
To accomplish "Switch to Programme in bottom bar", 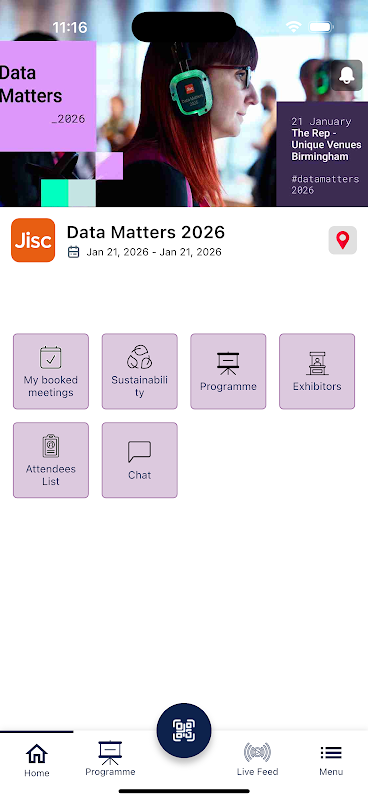I will pyautogui.click(x=110, y=760).
